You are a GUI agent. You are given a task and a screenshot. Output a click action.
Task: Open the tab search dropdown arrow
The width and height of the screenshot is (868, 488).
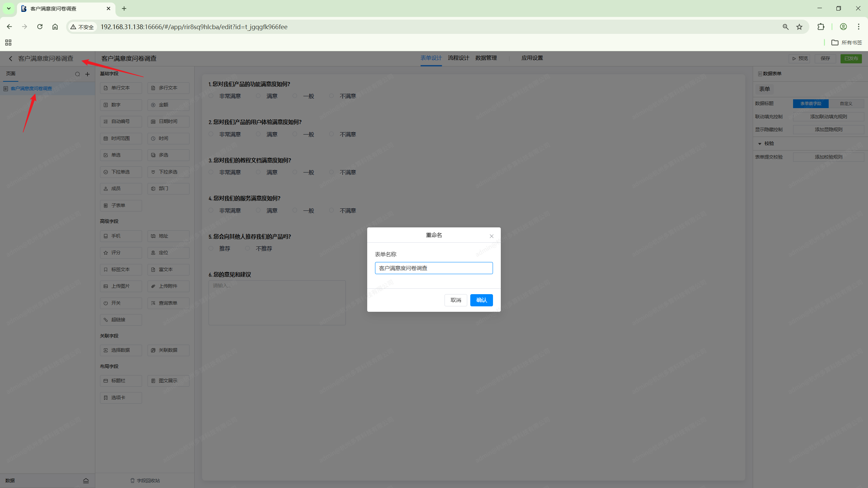[9, 8]
